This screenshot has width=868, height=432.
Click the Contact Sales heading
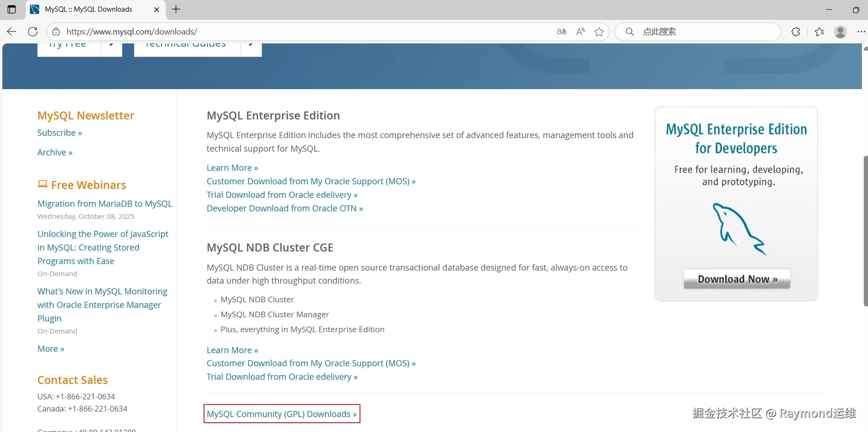click(72, 380)
